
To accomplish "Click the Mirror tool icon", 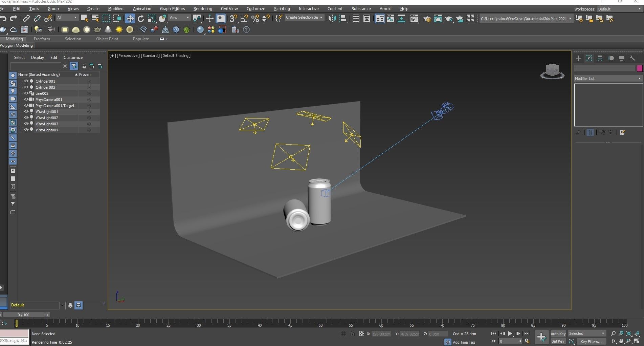I will click(x=332, y=18).
